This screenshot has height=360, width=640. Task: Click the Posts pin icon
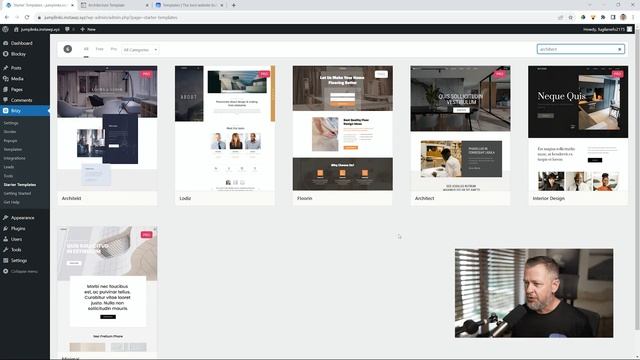(x=5, y=68)
